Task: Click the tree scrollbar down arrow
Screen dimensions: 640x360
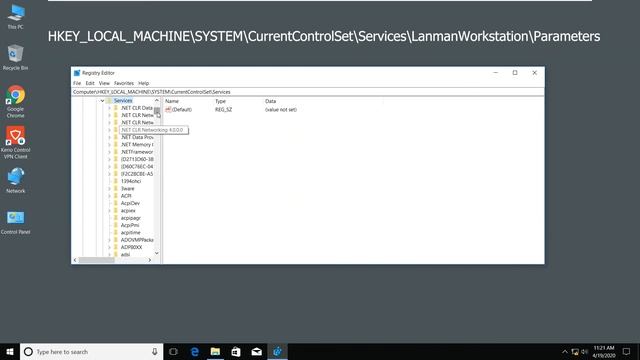Action: point(157,253)
